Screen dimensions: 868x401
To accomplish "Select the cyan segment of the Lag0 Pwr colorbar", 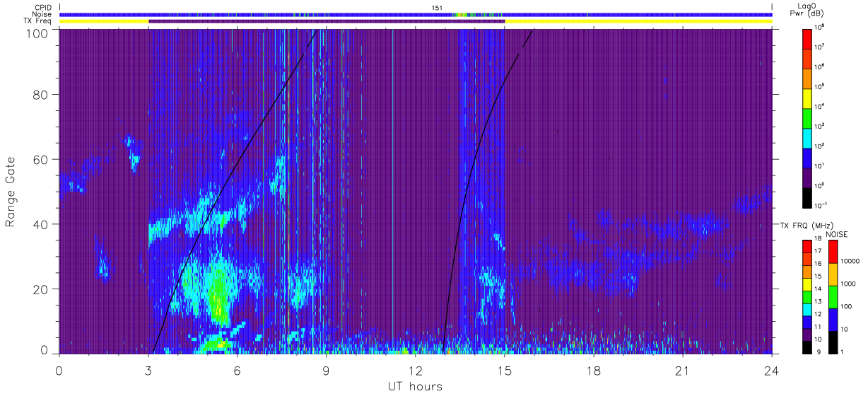I will 807,137.
